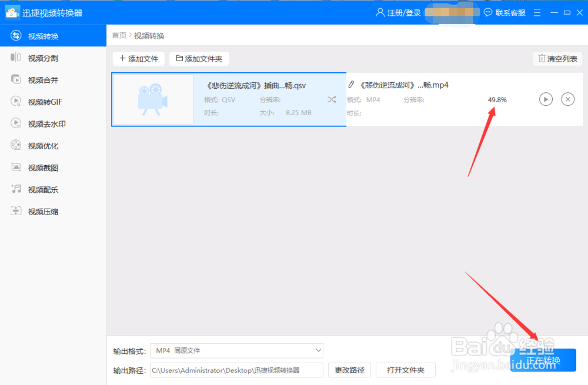Click the 打开文件夹 button

(x=406, y=370)
